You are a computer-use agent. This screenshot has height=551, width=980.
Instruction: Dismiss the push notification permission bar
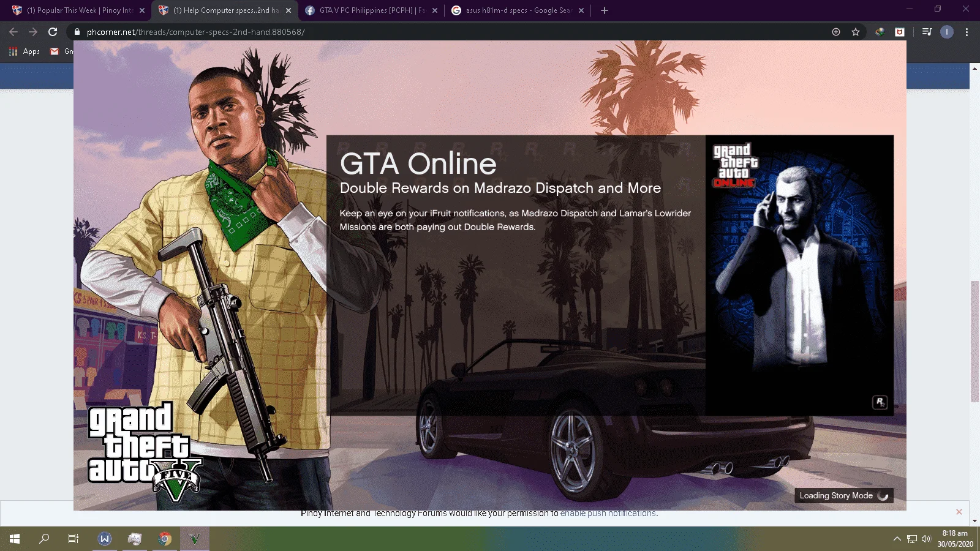[959, 512]
